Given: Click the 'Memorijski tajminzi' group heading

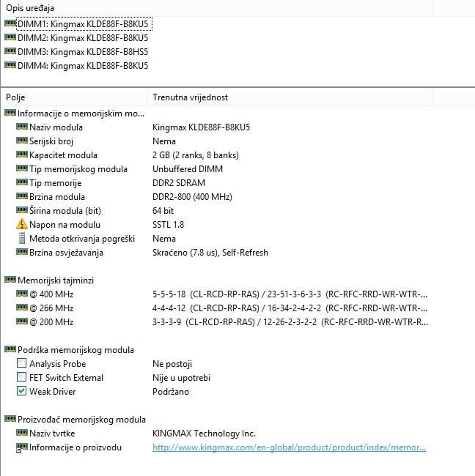Looking at the screenshot, I should tap(56, 280).
